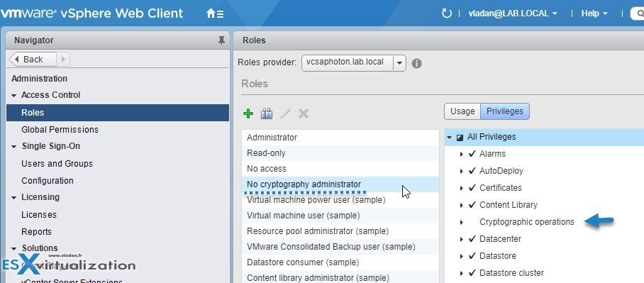Refresh the vSphere Web Client view
Viewport: 644px width, 283px height.
pos(446,13)
